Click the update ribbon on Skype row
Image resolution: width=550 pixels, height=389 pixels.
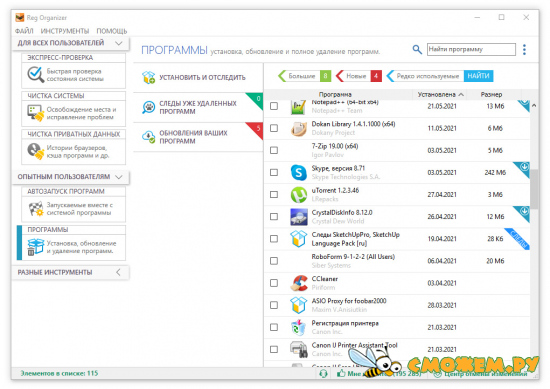click(x=523, y=168)
